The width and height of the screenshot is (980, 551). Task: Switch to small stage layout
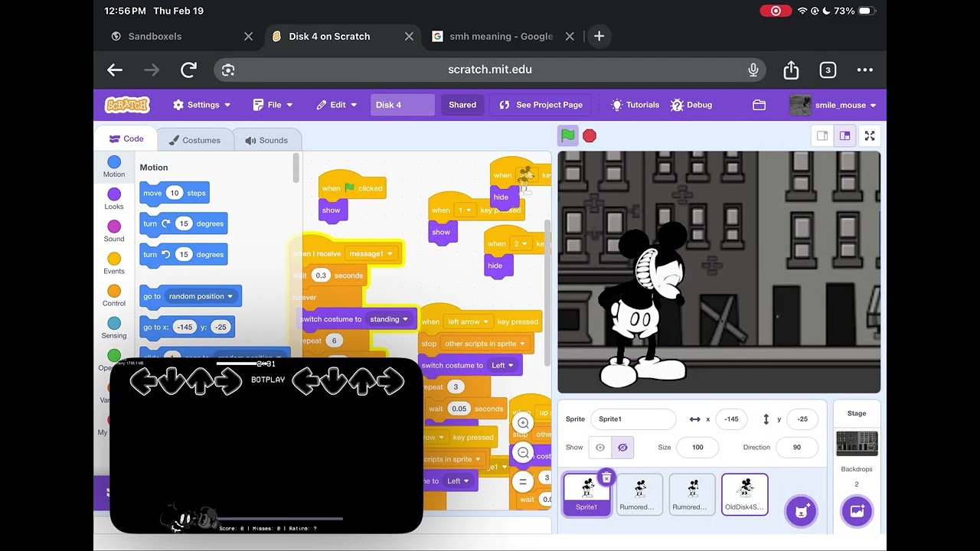pyautogui.click(x=822, y=135)
